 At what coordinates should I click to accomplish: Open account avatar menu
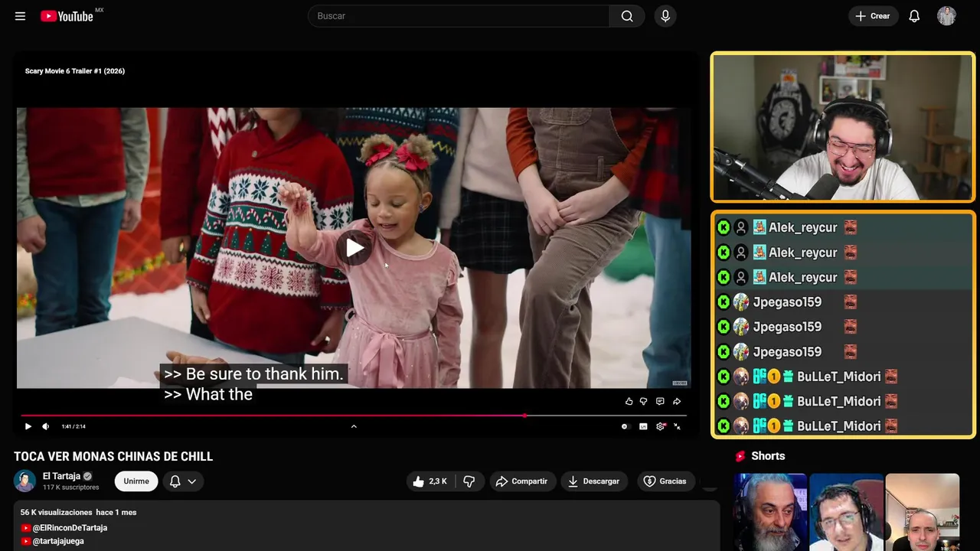[x=946, y=16]
